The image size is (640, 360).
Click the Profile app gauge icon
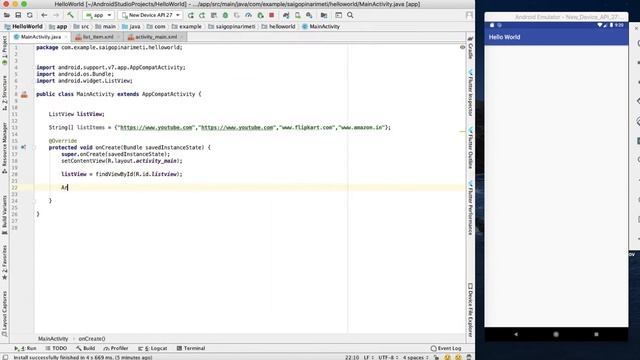point(249,15)
